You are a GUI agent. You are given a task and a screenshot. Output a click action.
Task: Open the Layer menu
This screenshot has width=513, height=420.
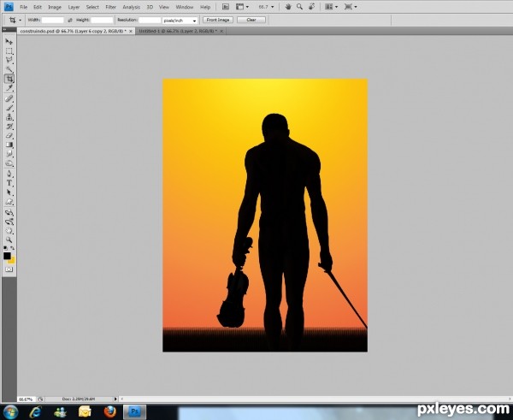pos(74,7)
